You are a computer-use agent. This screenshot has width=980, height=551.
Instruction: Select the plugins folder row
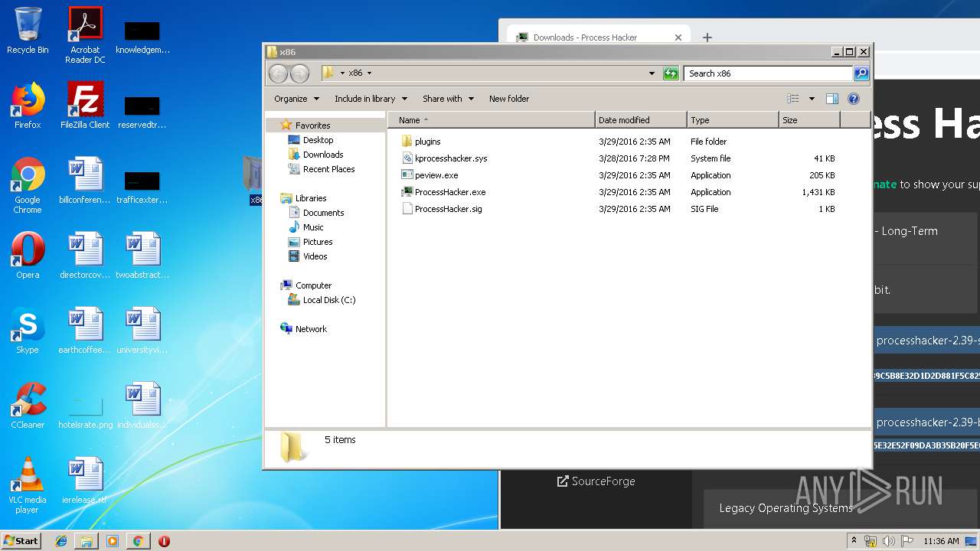tap(620, 142)
